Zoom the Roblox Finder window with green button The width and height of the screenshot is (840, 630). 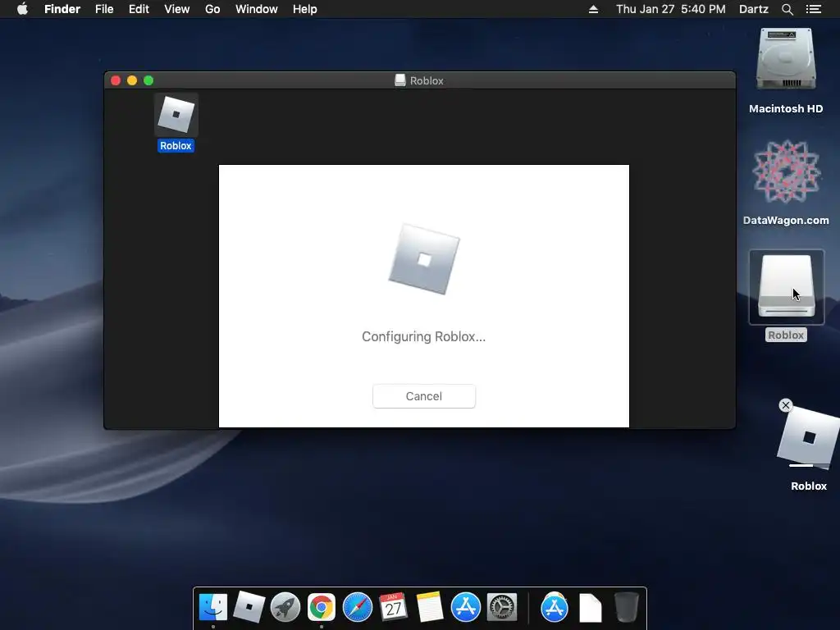coord(148,80)
